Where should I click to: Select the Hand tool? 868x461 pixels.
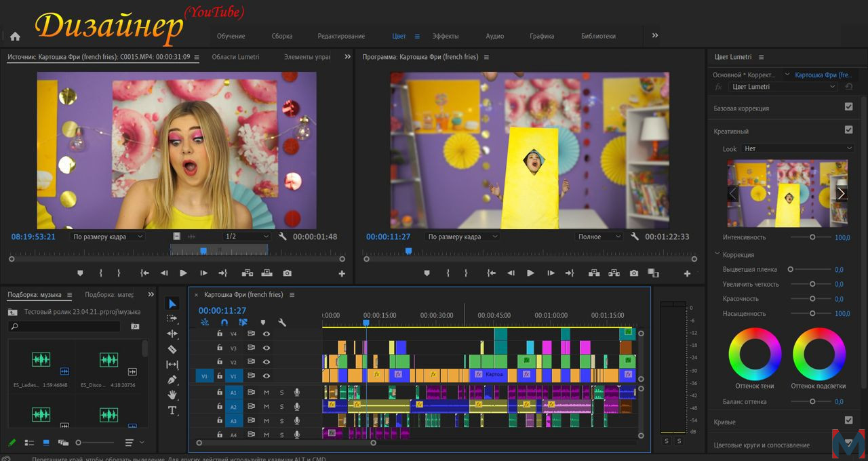tap(172, 395)
